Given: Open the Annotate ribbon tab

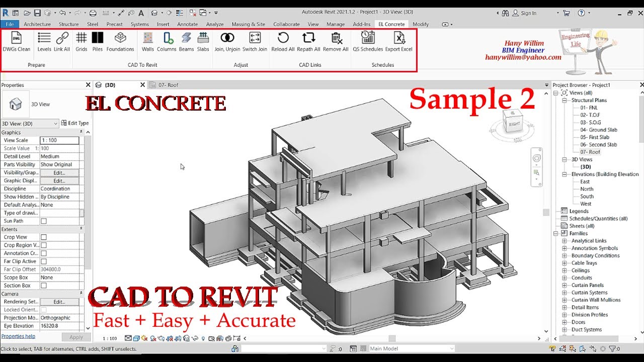Looking at the screenshot, I should coord(188,24).
